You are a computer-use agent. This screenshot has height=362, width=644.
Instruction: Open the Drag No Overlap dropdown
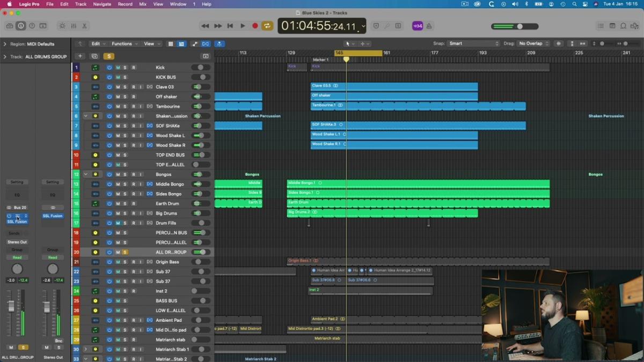pos(533,43)
